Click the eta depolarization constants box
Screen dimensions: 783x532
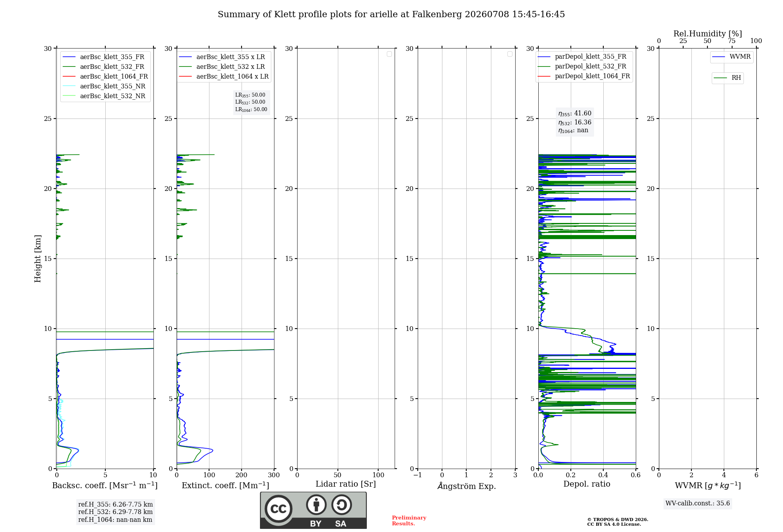575,122
